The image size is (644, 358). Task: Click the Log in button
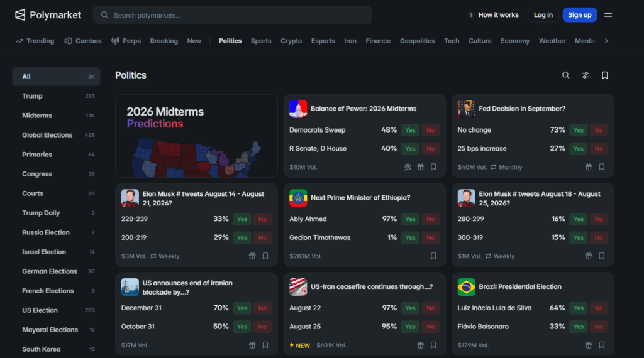[x=543, y=15]
